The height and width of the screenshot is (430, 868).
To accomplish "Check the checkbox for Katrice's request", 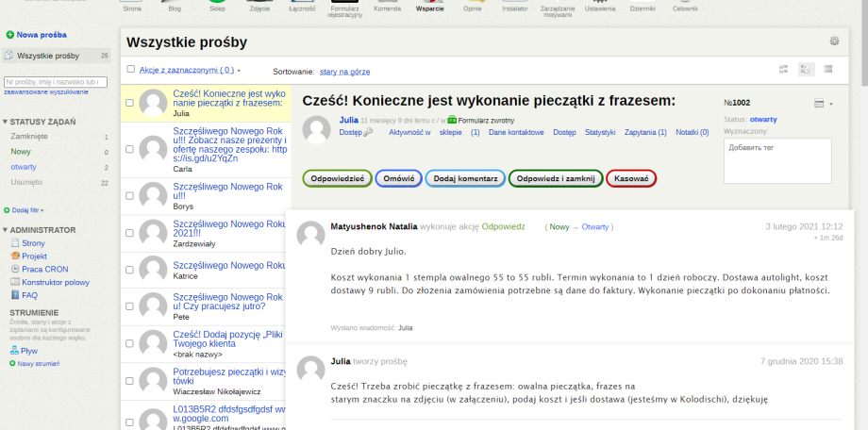I will click(x=129, y=270).
